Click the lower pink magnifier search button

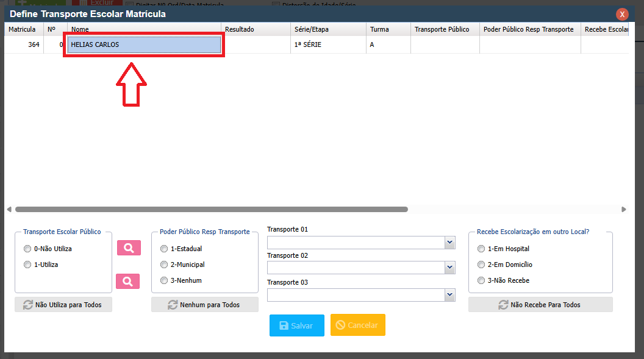(128, 281)
